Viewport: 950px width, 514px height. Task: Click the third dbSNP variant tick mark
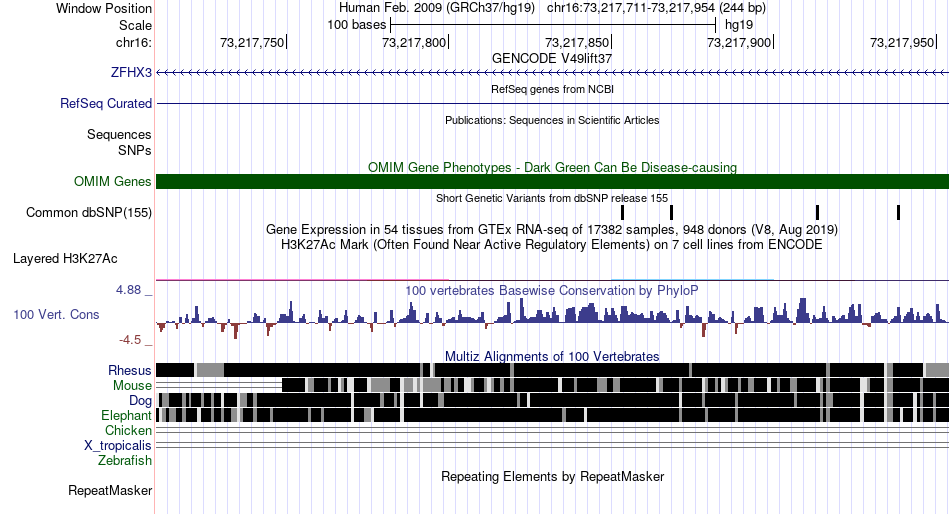[x=817, y=213]
